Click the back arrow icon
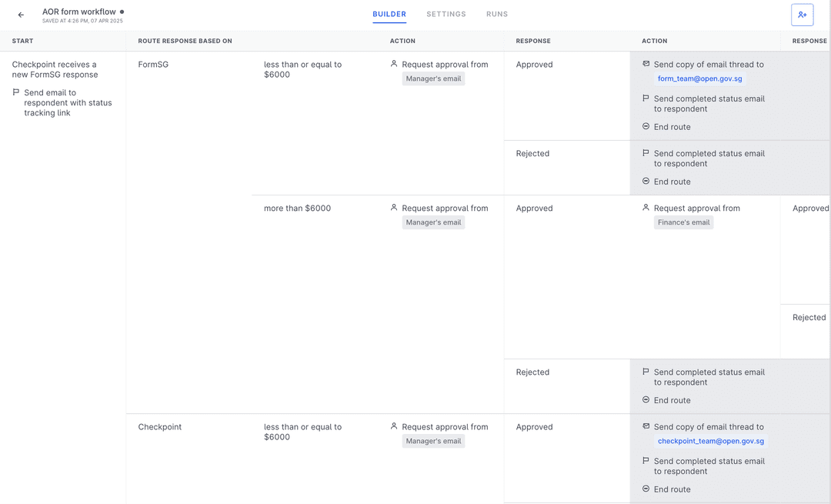The height and width of the screenshot is (504, 831). (x=21, y=15)
